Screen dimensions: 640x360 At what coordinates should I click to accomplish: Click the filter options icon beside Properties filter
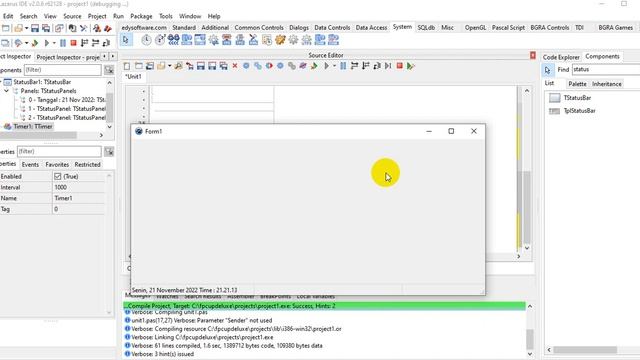(x=109, y=152)
